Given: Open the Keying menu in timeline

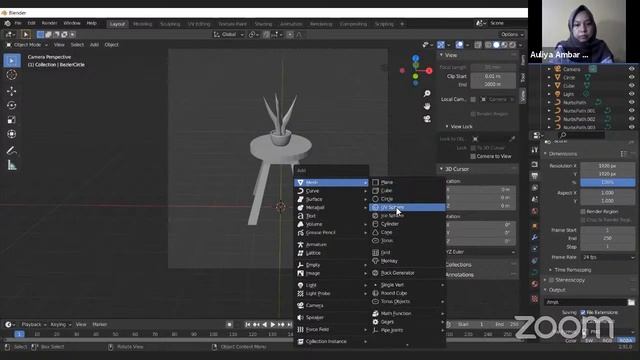Looking at the screenshot, I should 60,324.
